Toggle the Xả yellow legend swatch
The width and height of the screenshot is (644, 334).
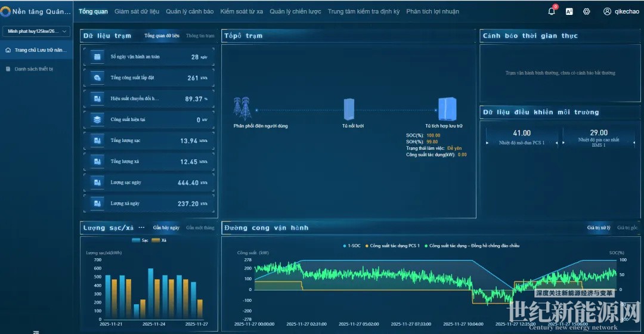[x=156, y=240]
